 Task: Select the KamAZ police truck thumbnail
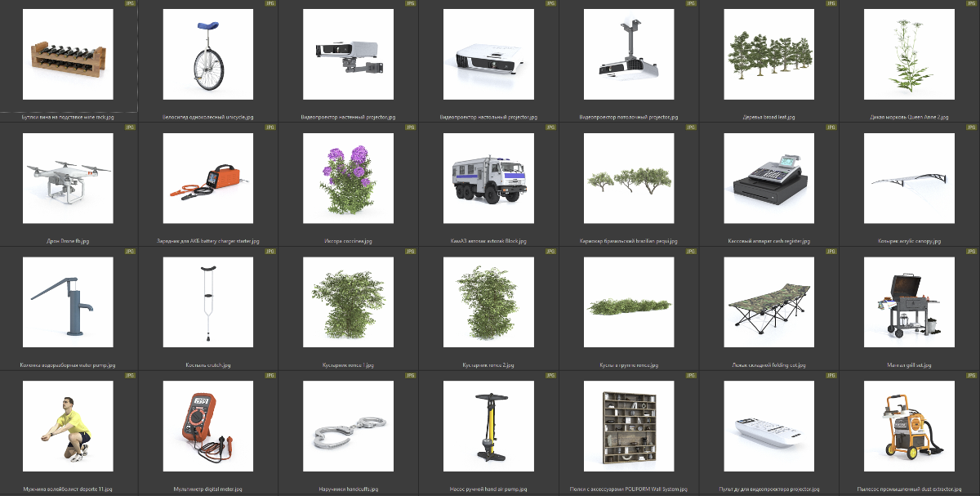tap(488, 178)
